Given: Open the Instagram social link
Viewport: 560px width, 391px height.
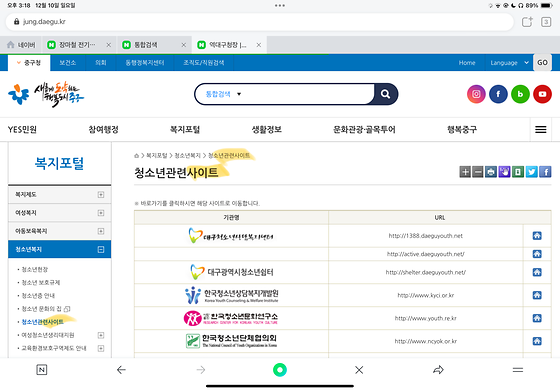Looking at the screenshot, I should (x=476, y=94).
